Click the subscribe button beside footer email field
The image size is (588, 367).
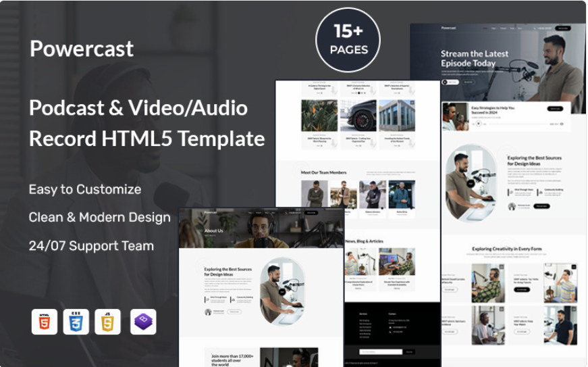pyautogui.click(x=409, y=351)
